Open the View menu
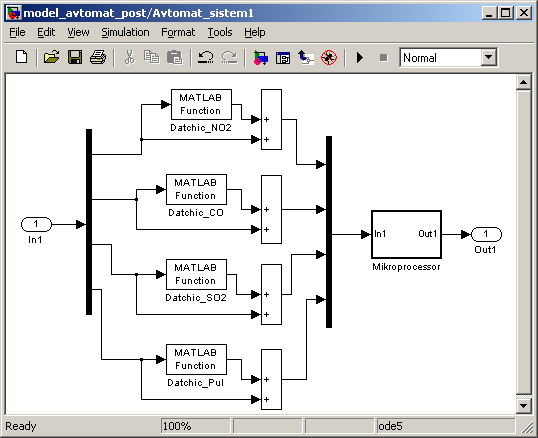This screenshot has height=438, width=538. click(x=78, y=32)
